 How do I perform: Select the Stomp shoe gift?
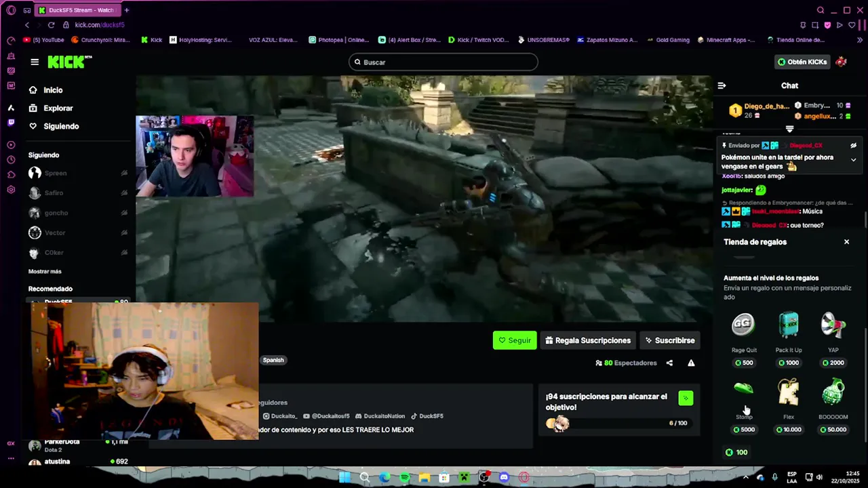point(743,405)
